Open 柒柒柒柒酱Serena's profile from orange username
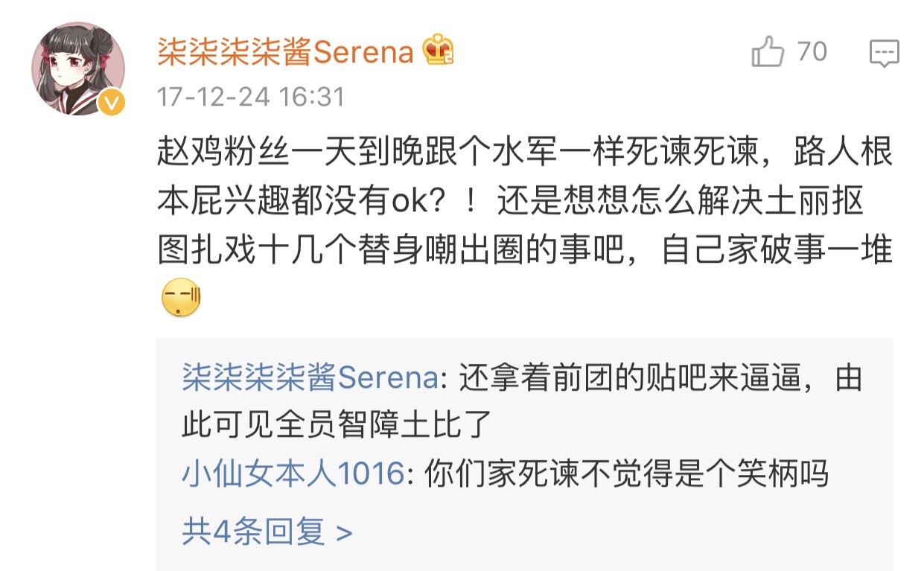Screen dimensions: 924x571 point(285,52)
